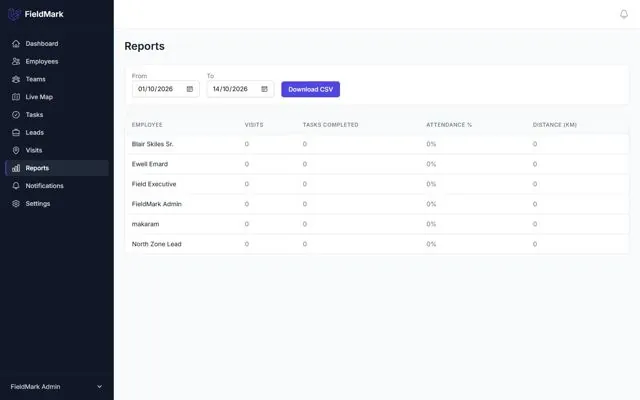The image size is (640, 400).
Task: Open Settings page
Action: (57, 203)
